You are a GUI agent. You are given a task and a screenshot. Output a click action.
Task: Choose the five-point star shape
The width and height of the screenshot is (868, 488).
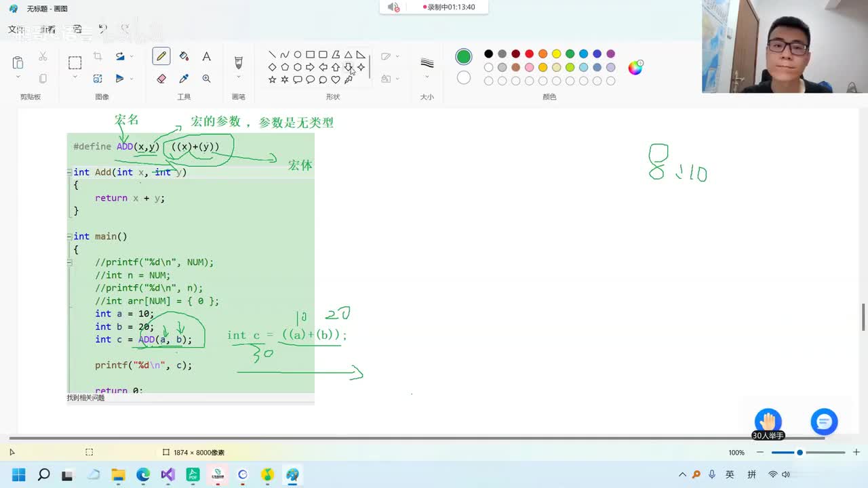pyautogui.click(x=272, y=80)
